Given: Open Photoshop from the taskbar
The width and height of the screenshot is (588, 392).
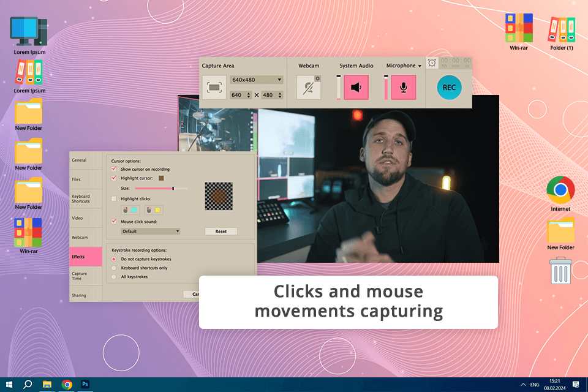Looking at the screenshot, I should (x=85, y=384).
